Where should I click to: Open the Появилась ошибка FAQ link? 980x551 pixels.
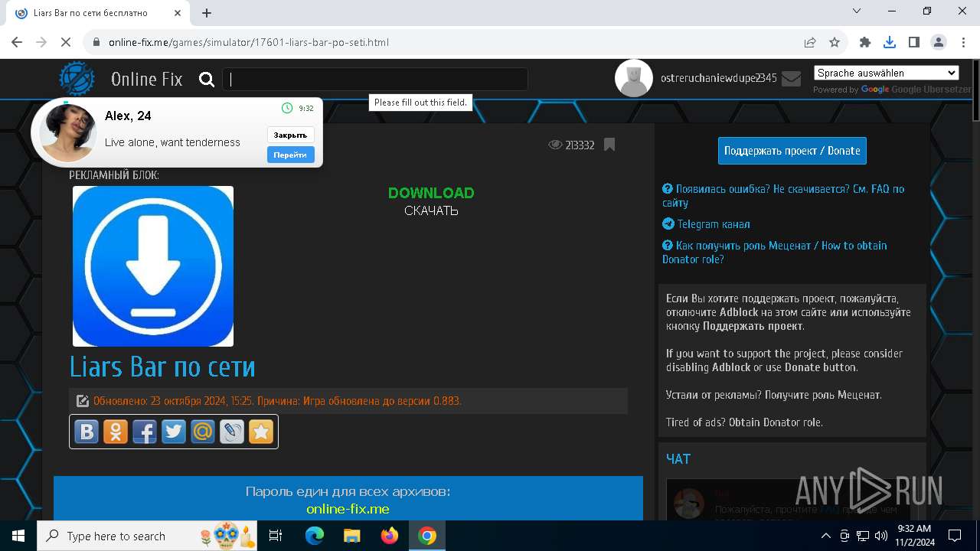(783, 196)
